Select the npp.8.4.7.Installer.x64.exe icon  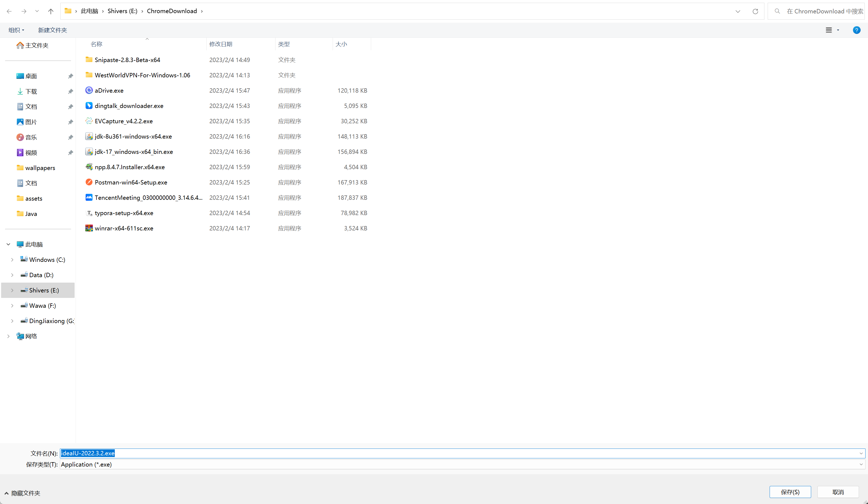coord(89,167)
